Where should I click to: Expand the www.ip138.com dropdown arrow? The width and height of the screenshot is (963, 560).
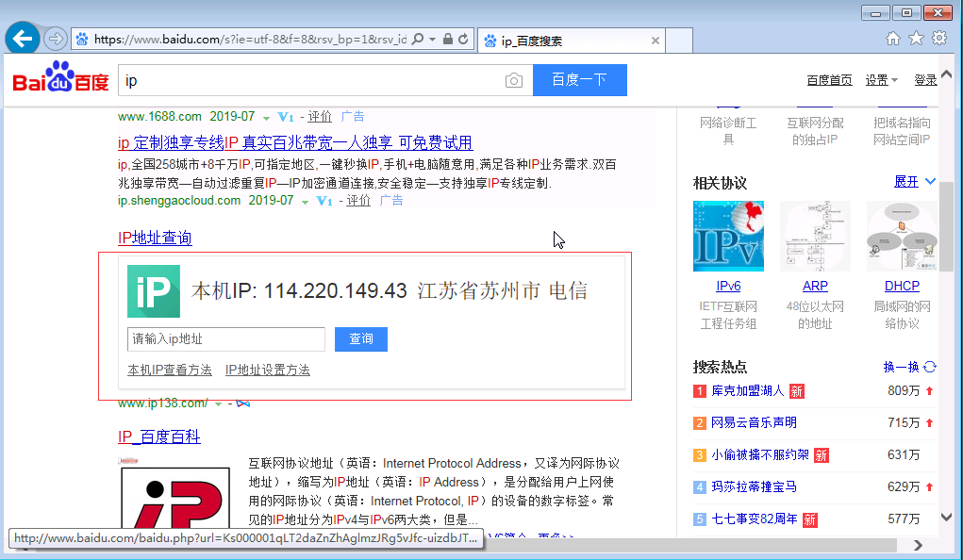[x=218, y=404]
